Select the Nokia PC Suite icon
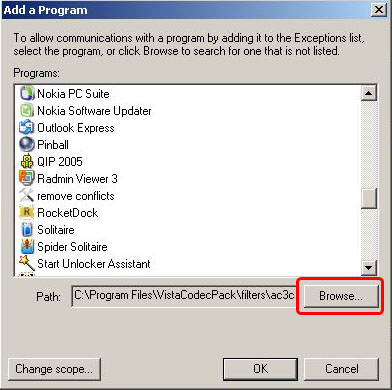This screenshot has width=392, height=390. point(27,93)
